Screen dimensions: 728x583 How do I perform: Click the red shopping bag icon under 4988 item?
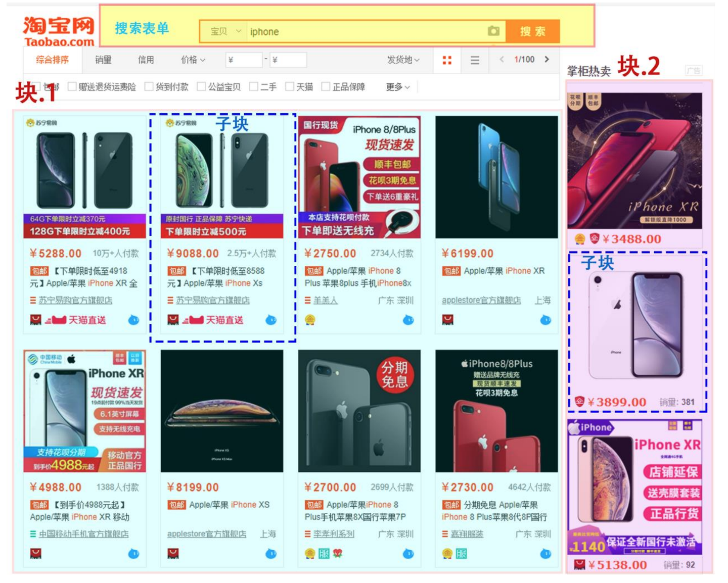[35, 554]
